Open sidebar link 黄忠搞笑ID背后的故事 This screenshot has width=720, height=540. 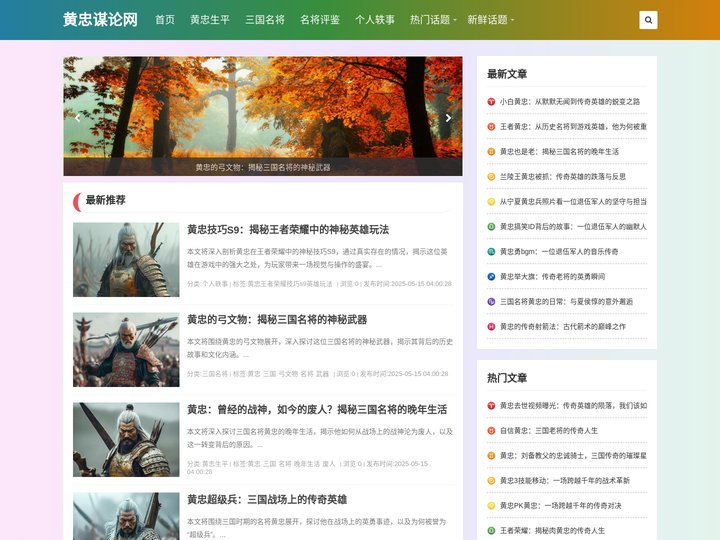click(573, 227)
